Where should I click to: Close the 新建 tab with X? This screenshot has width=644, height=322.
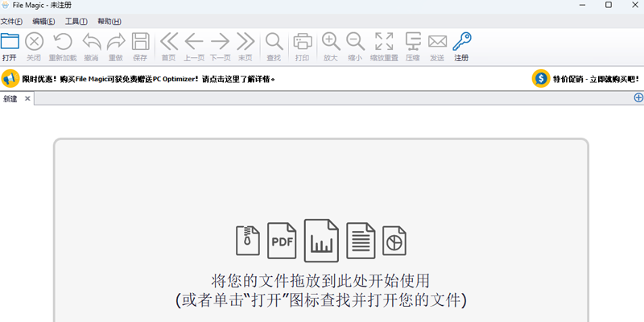(27, 98)
